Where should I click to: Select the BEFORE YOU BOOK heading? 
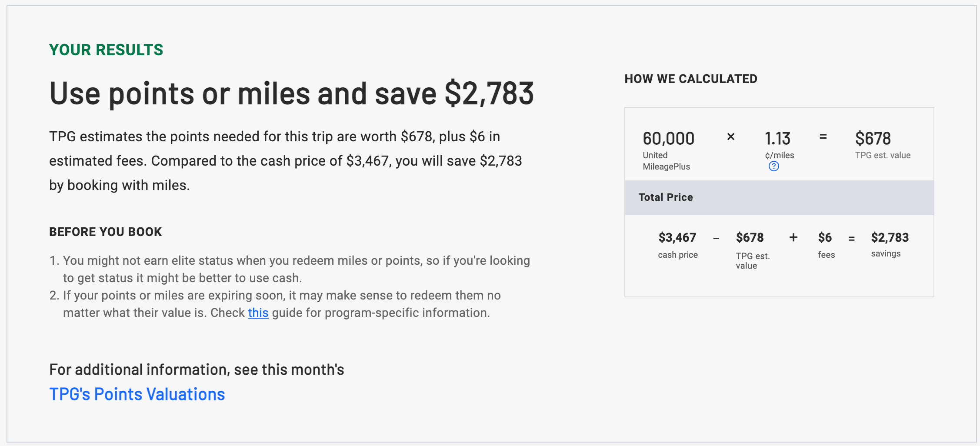click(x=105, y=232)
